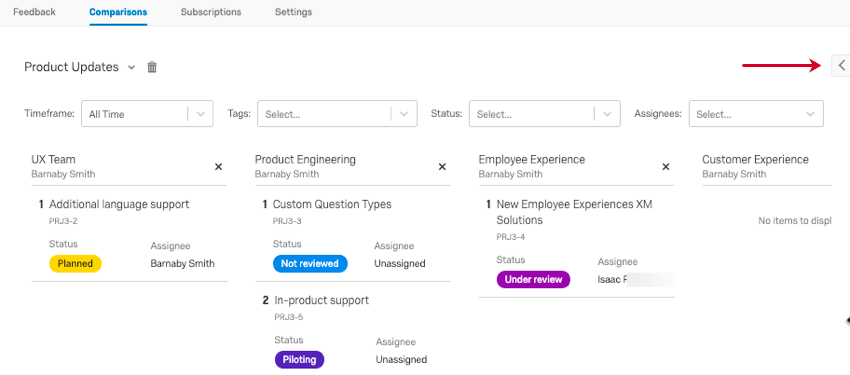850x375 pixels.
Task: Click the PRJ3-4 item ID
Action: click(511, 237)
